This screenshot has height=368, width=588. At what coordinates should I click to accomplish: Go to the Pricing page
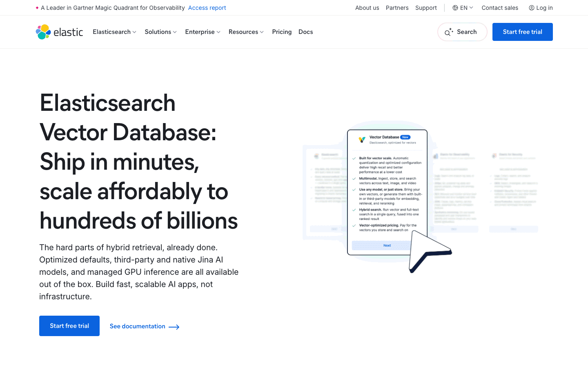(x=282, y=32)
